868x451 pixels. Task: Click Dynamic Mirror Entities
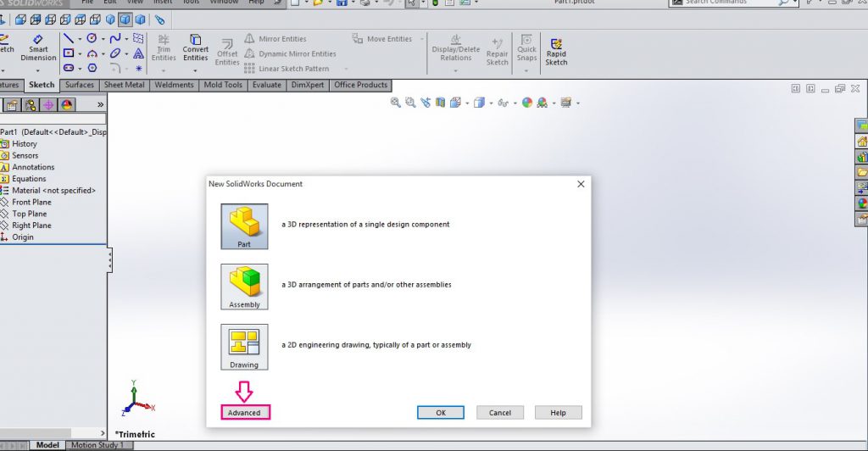pyautogui.click(x=291, y=53)
